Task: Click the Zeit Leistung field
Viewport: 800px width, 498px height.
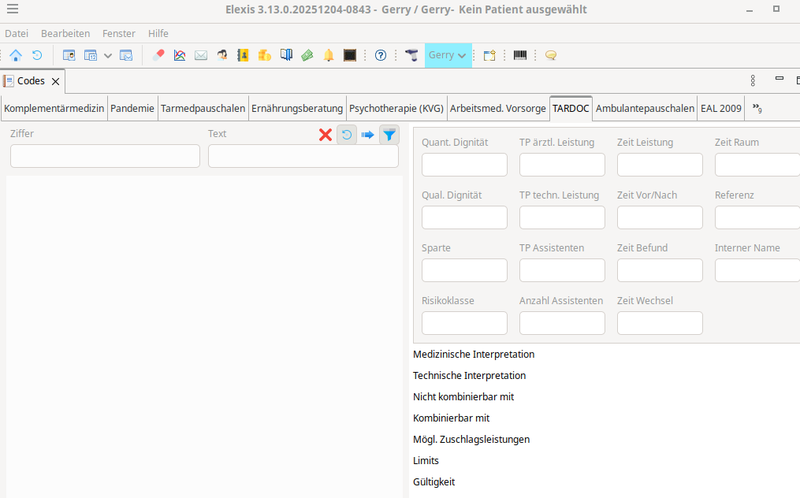Action: click(x=660, y=165)
